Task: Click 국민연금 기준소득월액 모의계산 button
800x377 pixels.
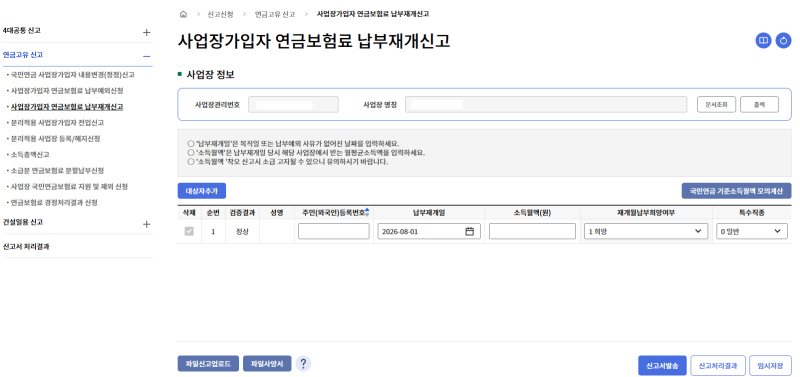Action: coord(736,191)
